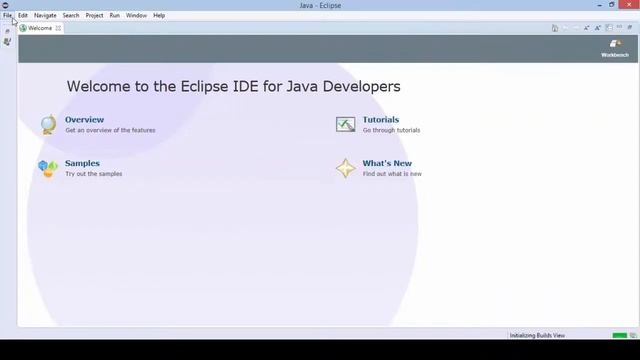The height and width of the screenshot is (360, 640).
Task: Click 'Get an overview of the features' text
Action: click(x=110, y=130)
